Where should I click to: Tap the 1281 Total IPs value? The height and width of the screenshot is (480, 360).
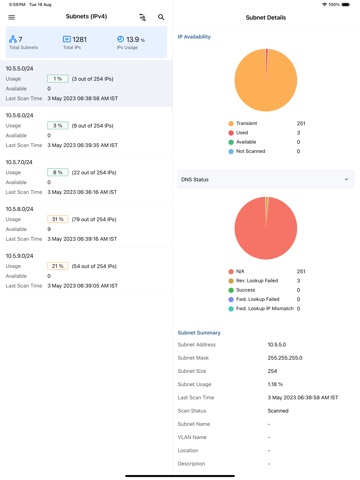click(x=80, y=39)
